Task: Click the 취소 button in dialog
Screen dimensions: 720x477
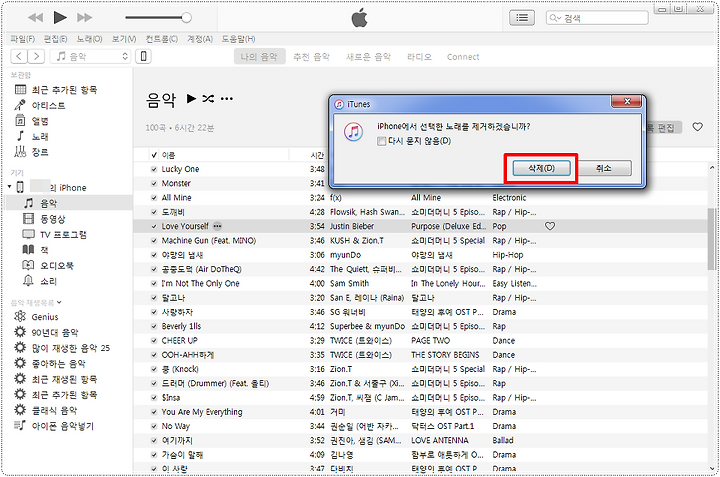Action: pyautogui.click(x=603, y=168)
